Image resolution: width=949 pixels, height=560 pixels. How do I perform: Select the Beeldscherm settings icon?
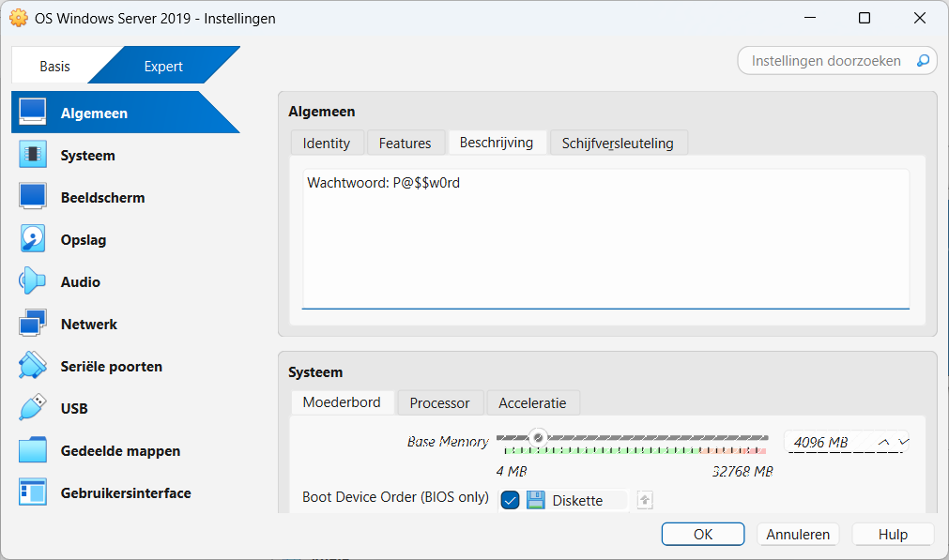point(99,197)
